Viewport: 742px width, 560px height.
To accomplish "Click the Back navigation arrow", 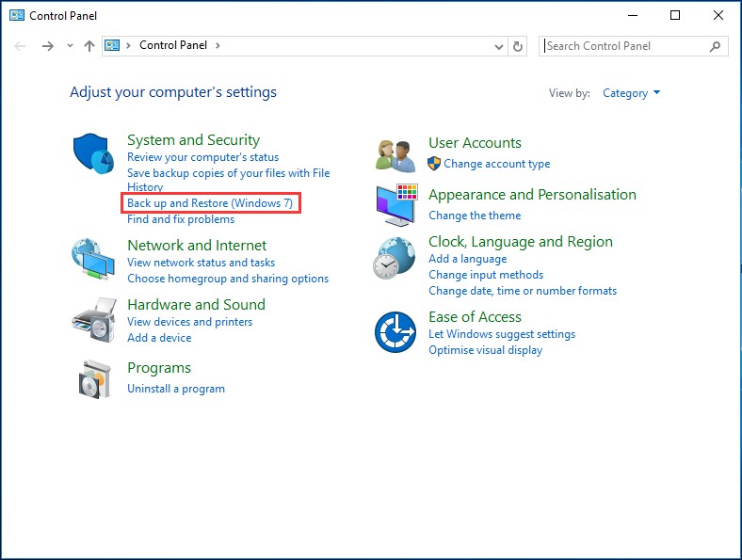I will coord(20,46).
